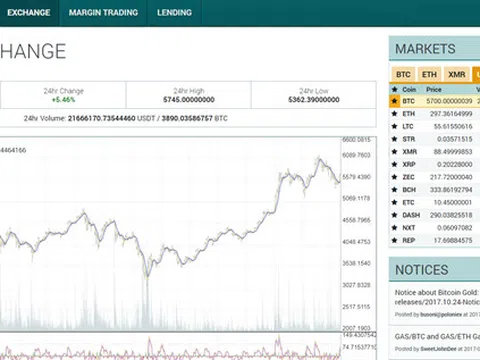Image resolution: width=480 pixels, height=360 pixels.
Task: Click NXT price 0.06097082
Action: pyautogui.click(x=455, y=228)
